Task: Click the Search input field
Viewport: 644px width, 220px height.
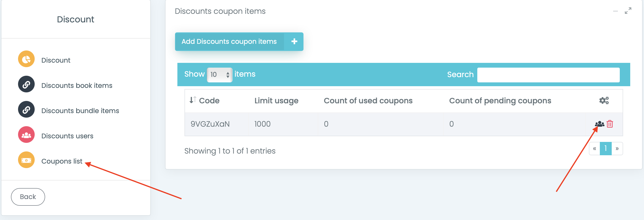Action: coord(548,75)
